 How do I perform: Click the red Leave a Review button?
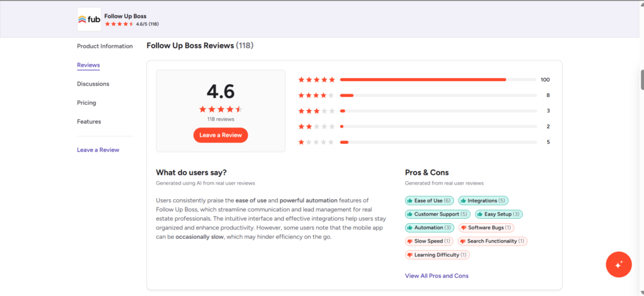[221, 135]
